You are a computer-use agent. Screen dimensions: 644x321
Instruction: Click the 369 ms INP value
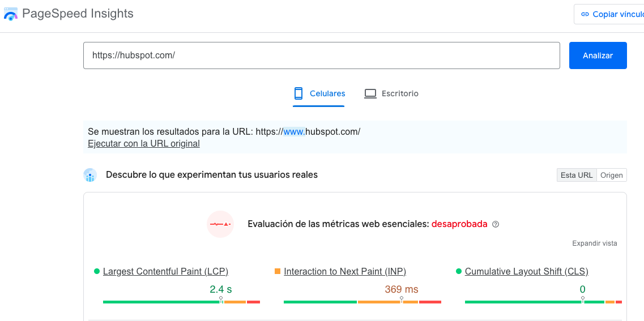[401, 289]
